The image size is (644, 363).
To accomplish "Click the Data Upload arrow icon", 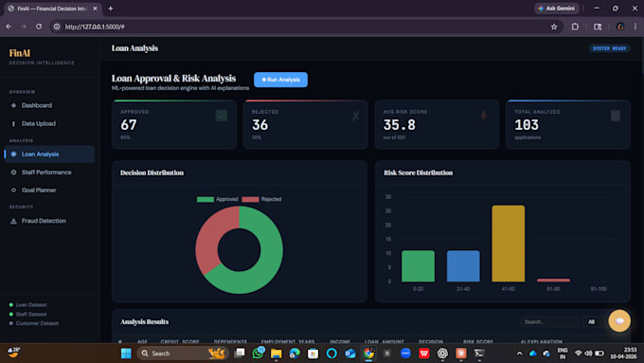I will (13, 124).
